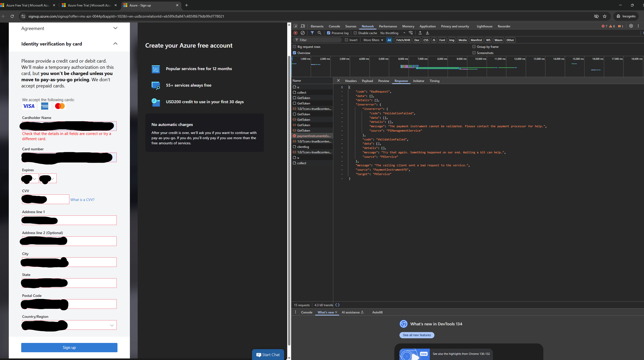
Task: Toggle the network filter funnel icon
Action: click(312, 33)
